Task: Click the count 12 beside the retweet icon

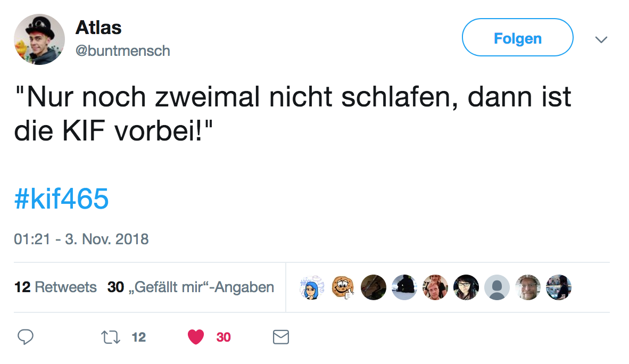Action: [138, 337]
